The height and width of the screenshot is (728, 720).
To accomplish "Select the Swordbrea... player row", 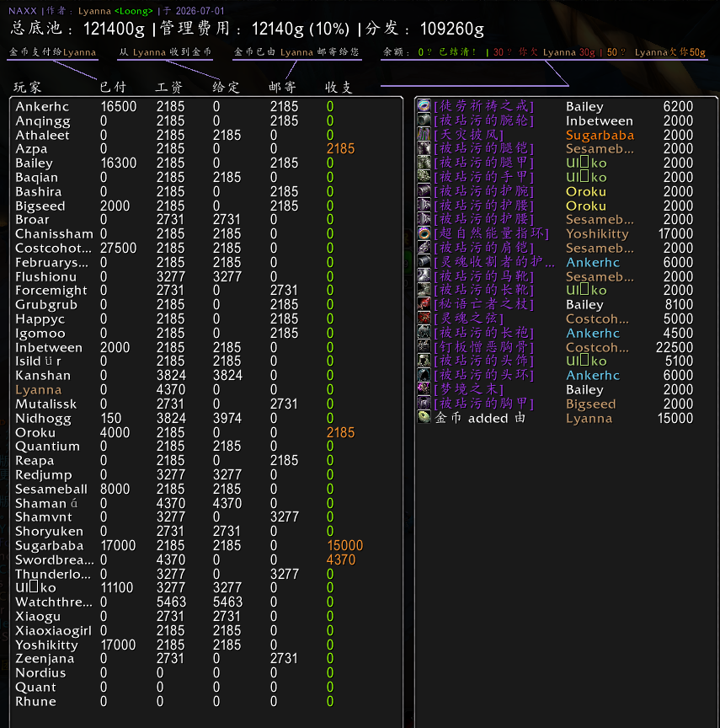I will [x=206, y=559].
